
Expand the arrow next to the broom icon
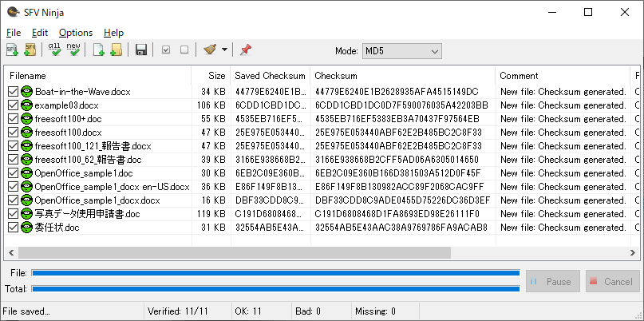225,50
